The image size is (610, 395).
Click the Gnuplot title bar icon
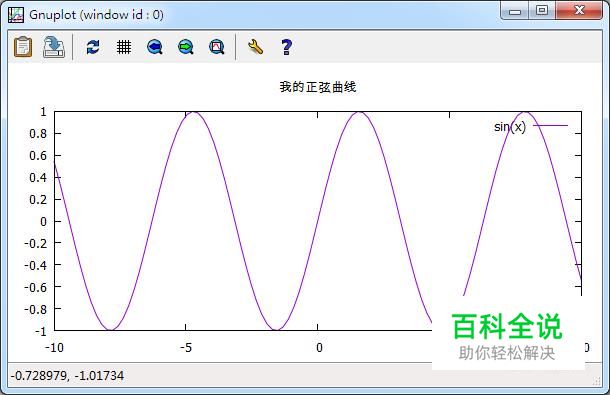(x=16, y=15)
